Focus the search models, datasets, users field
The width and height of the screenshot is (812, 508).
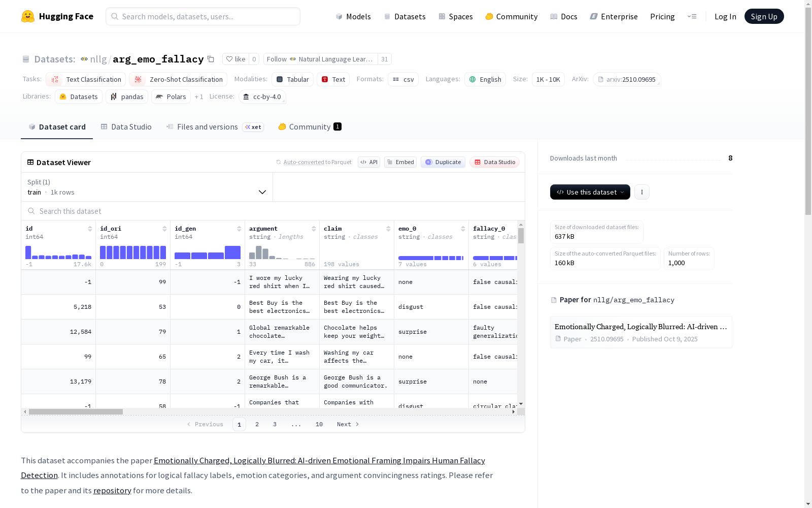click(x=203, y=16)
